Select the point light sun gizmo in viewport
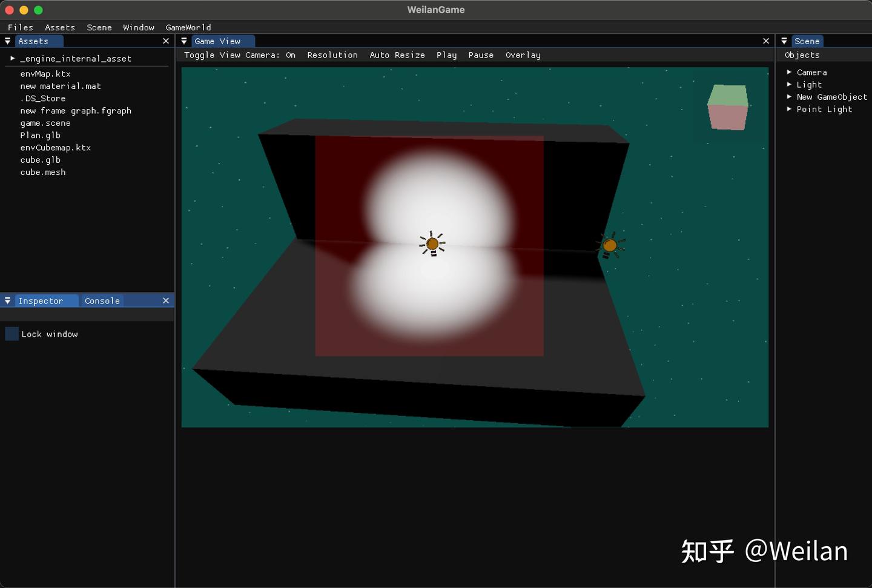The width and height of the screenshot is (872, 588). (x=432, y=243)
